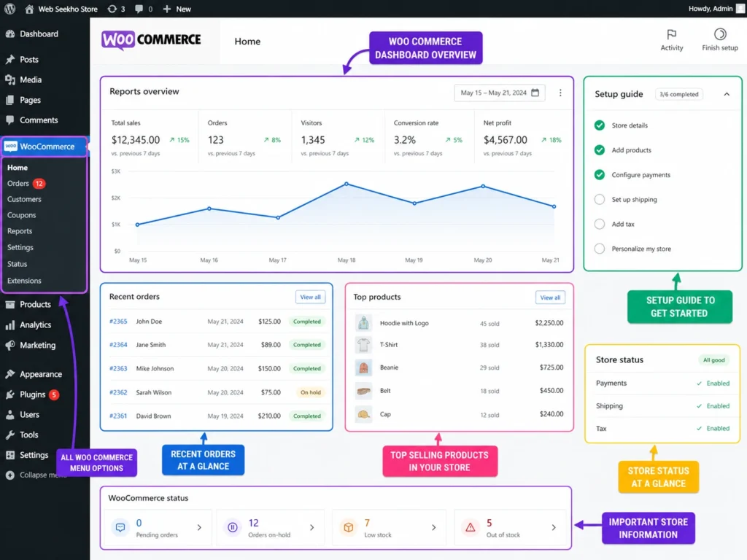
Task: Click View all in Recent orders
Action: point(310,297)
